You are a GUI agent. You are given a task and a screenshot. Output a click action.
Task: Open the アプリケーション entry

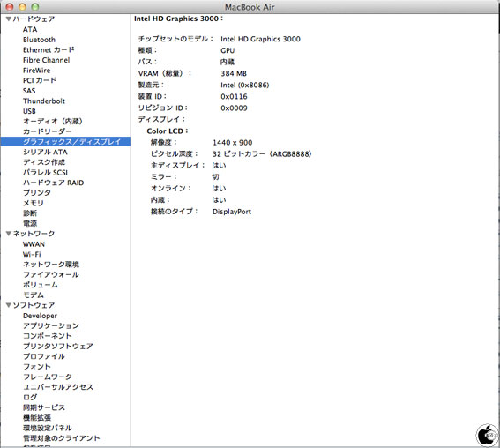tap(50, 326)
